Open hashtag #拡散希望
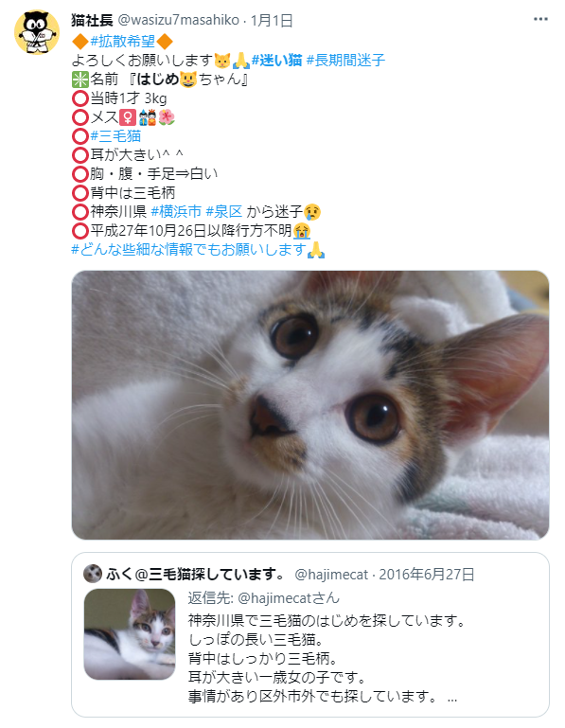 [123, 42]
